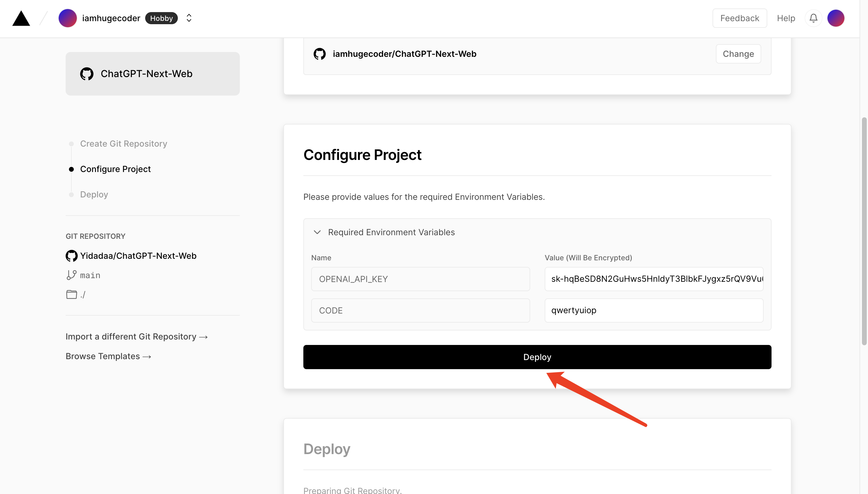
Task: Click the Hobby plan badge
Action: click(161, 18)
